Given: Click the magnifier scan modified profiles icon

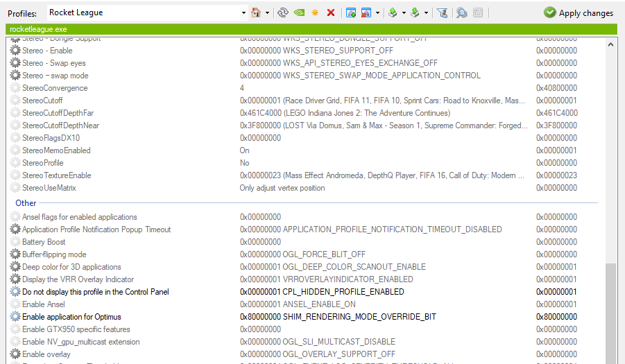Looking at the screenshot, I should (x=461, y=12).
